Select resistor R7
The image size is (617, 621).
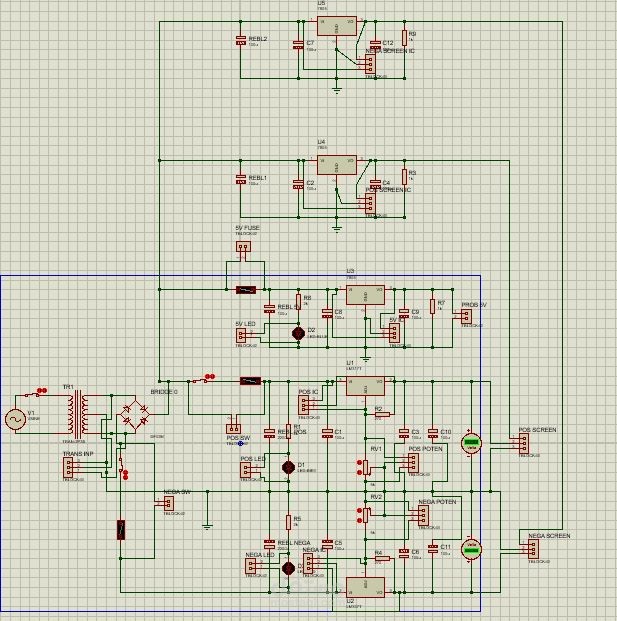point(432,307)
